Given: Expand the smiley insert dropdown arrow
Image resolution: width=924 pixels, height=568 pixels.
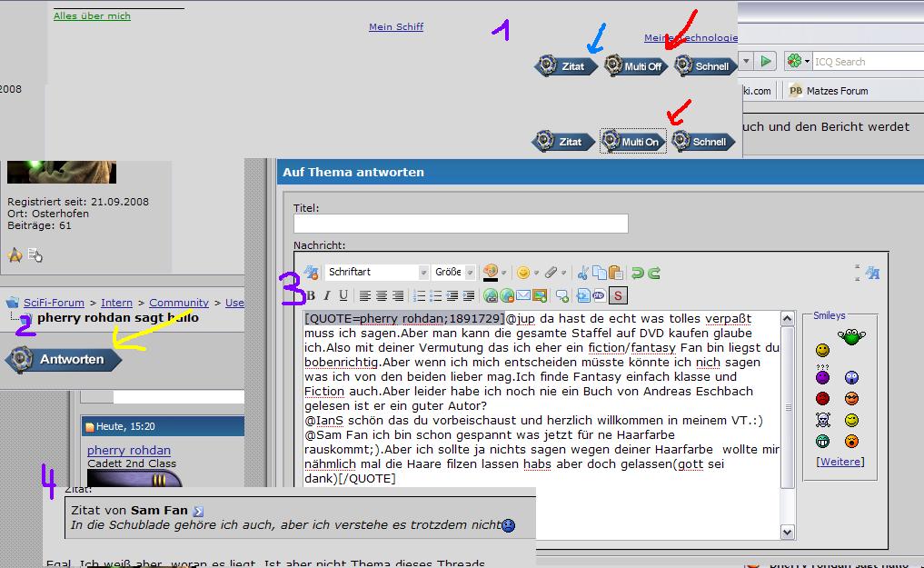Looking at the screenshot, I should [536, 273].
